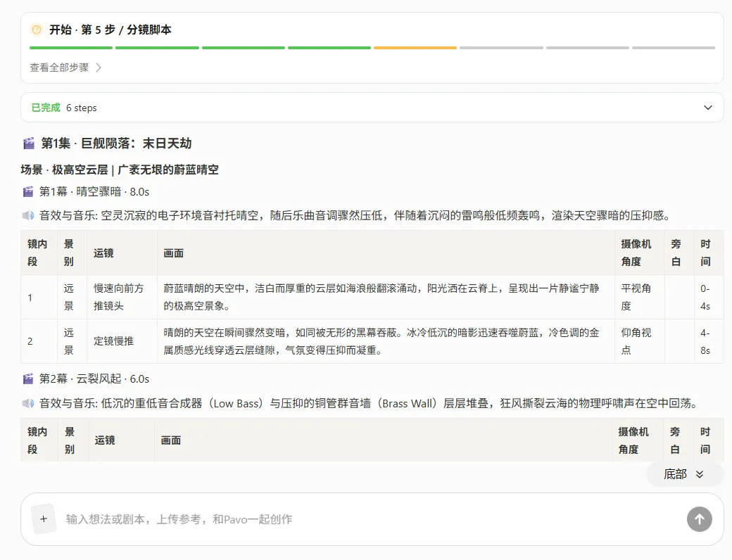The width and height of the screenshot is (732, 560).
Task: Click 6 steps label
Action: pos(82,108)
